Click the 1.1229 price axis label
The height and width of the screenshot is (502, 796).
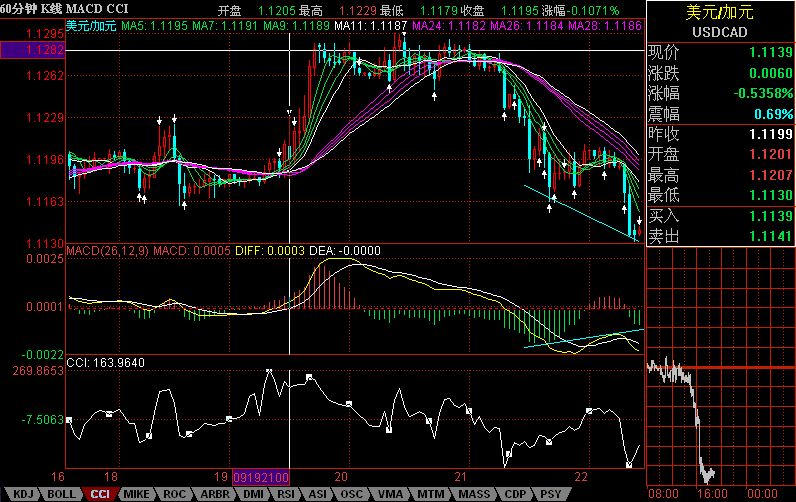click(x=45, y=118)
